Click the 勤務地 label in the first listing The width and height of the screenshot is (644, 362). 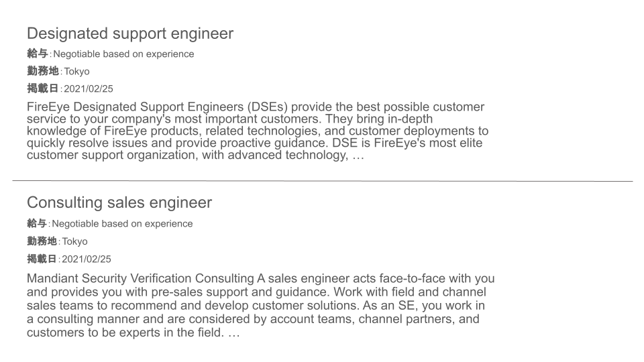pyautogui.click(x=43, y=71)
